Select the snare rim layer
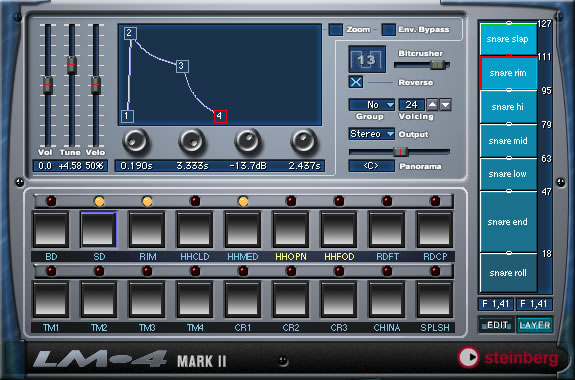 tap(508, 73)
